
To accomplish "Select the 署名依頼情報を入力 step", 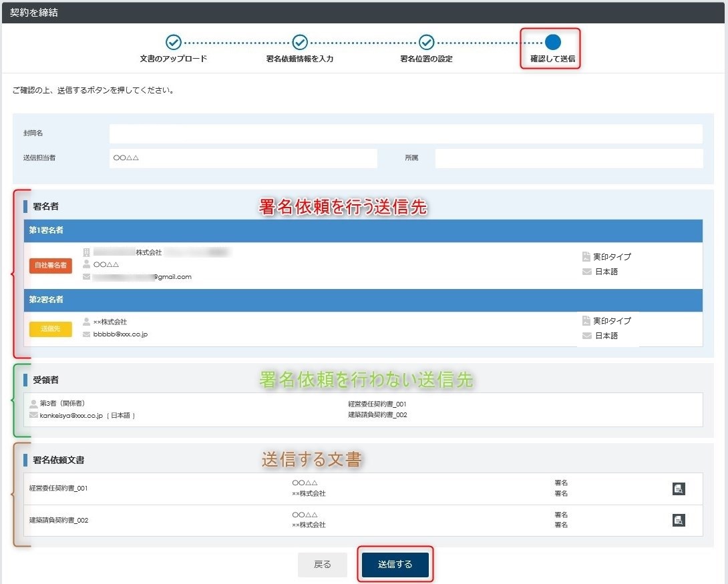I will (x=299, y=48).
